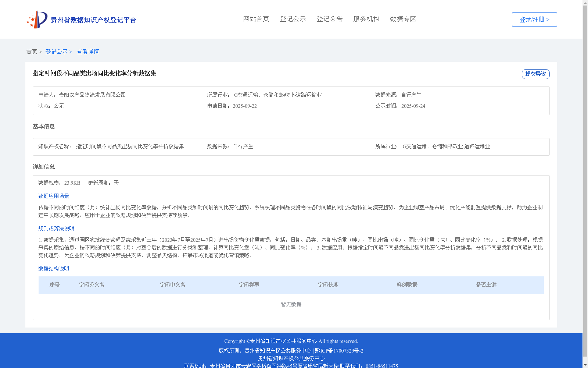The width and height of the screenshot is (588, 368).
Task: Click application date 2025-09-22
Action: (x=245, y=106)
